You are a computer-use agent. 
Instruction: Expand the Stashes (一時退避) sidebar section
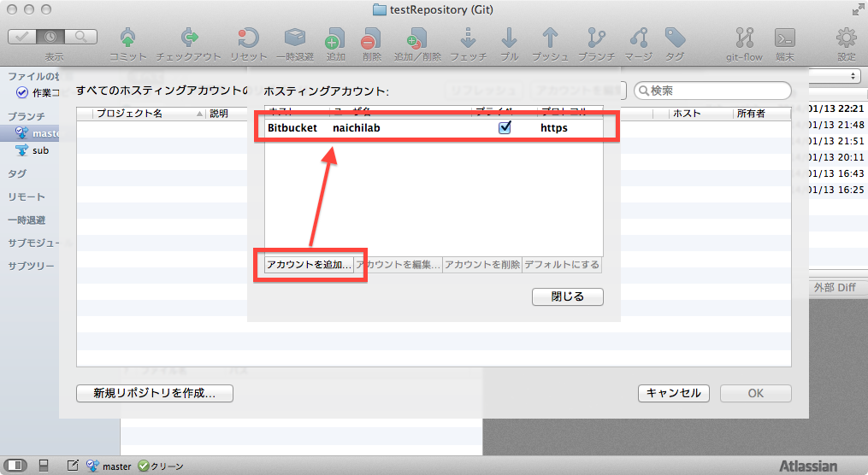27,220
